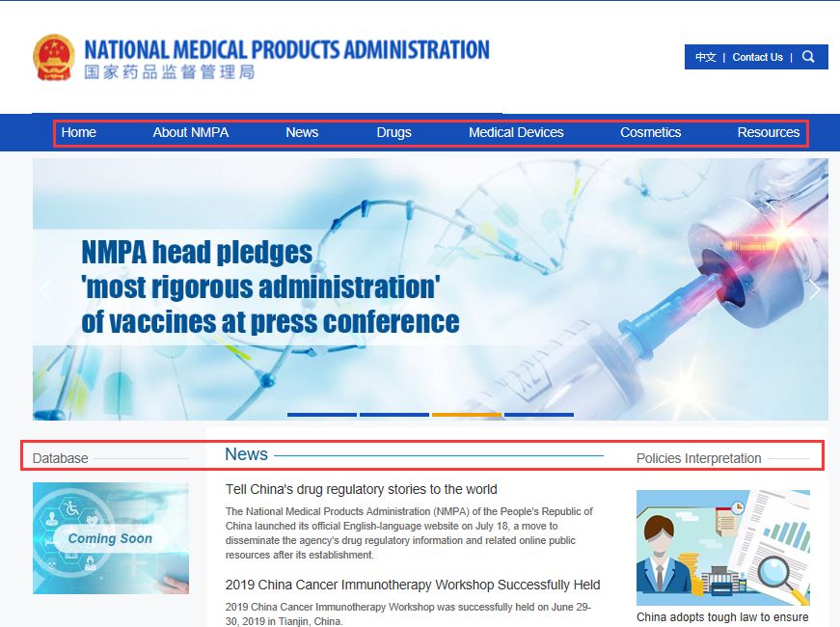Select Cosmetics in navigation bar

[650, 132]
